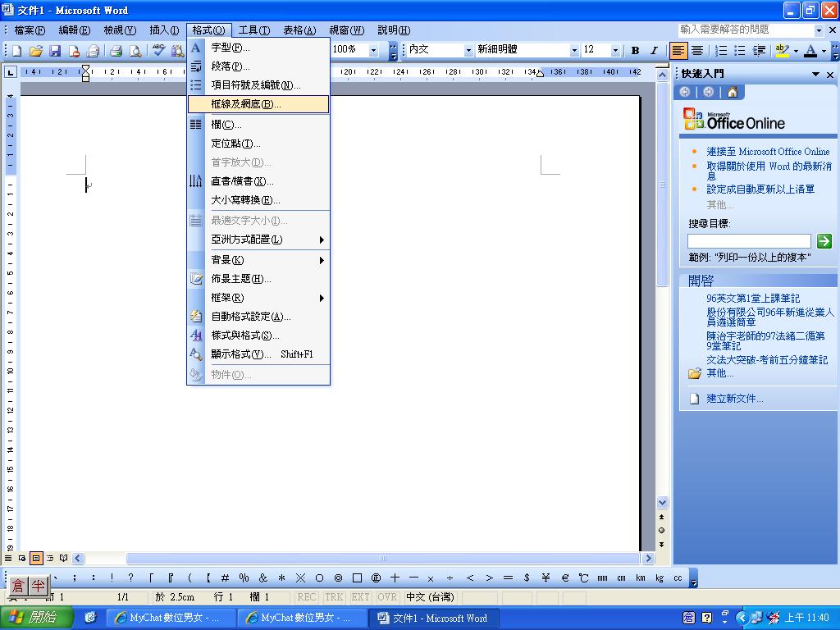Save the document with the floppy icon
840x630 pixels.
(x=55, y=51)
